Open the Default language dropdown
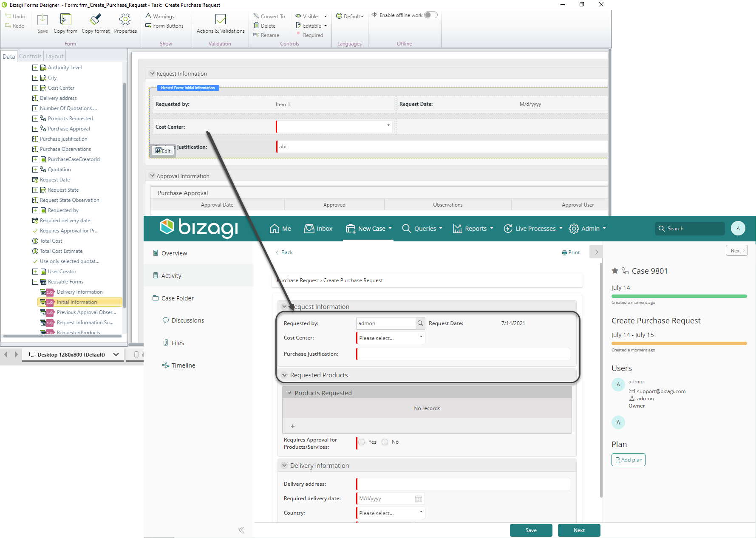756x538 pixels. (x=351, y=16)
